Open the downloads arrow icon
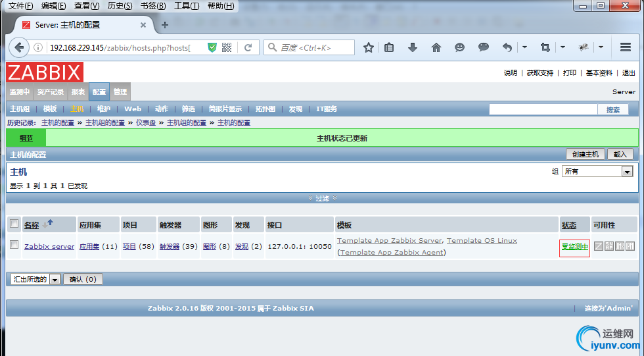Viewport: 644px width, 356px height. click(x=413, y=47)
